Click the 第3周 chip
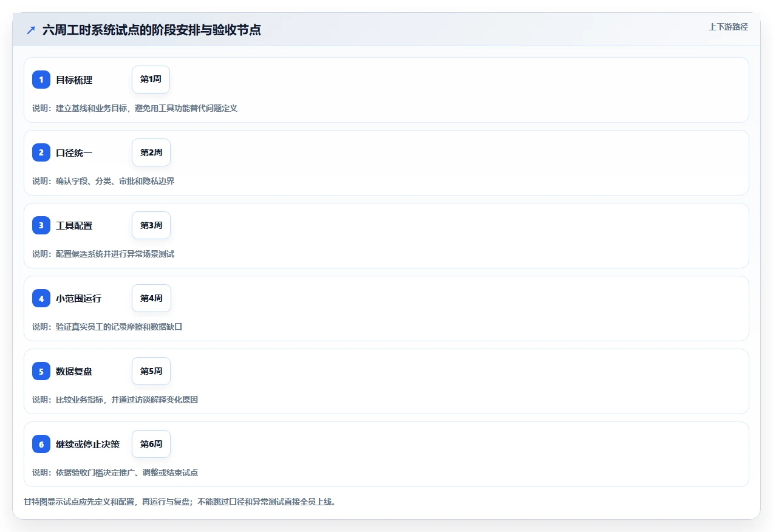Image resolution: width=773 pixels, height=532 pixels. click(151, 225)
